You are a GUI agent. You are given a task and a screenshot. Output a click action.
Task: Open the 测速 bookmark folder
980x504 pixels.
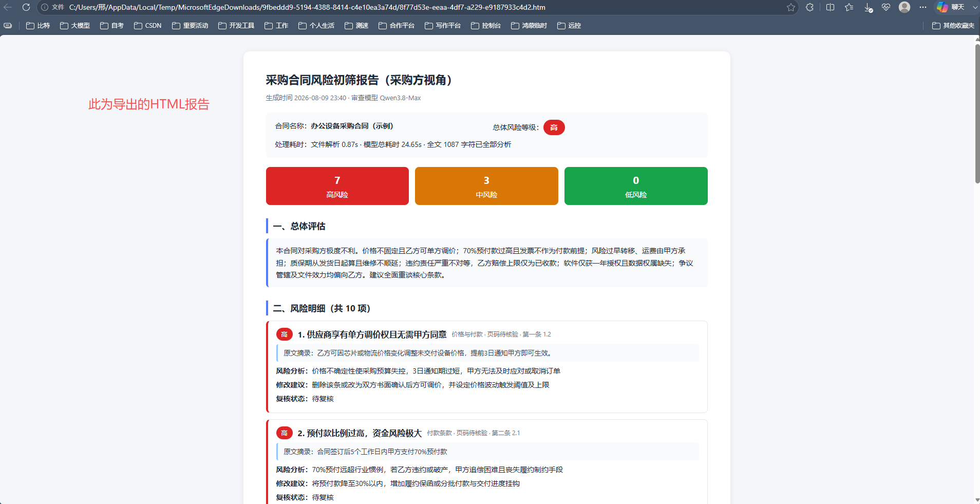[x=356, y=25]
